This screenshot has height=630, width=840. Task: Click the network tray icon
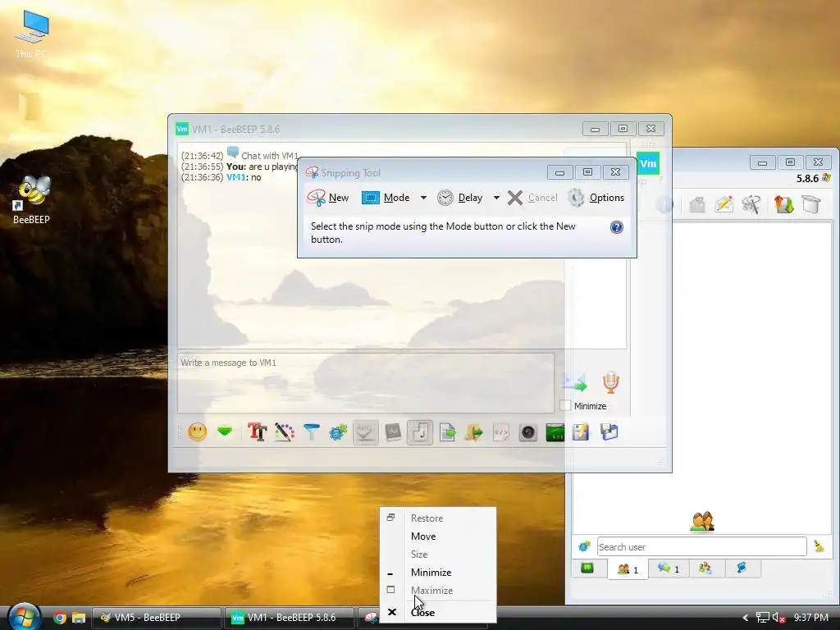[x=762, y=618]
